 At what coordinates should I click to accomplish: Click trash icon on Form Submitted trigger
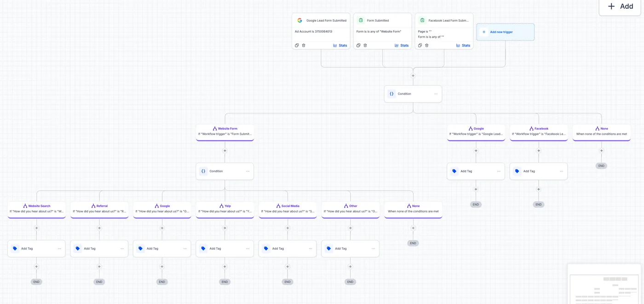tap(365, 45)
